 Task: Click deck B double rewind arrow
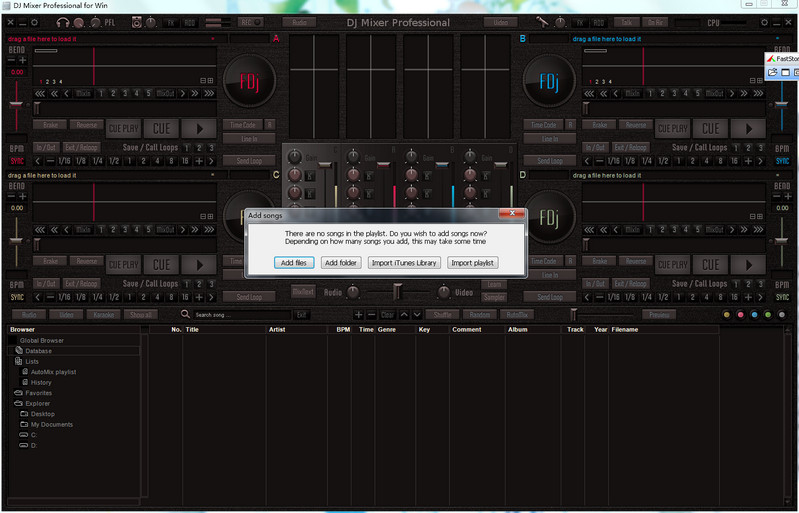coord(603,93)
